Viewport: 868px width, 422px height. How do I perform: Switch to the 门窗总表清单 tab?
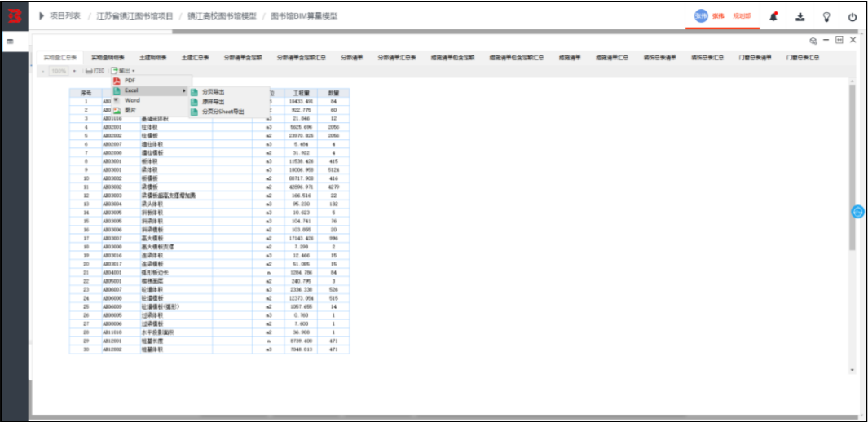tap(755, 58)
